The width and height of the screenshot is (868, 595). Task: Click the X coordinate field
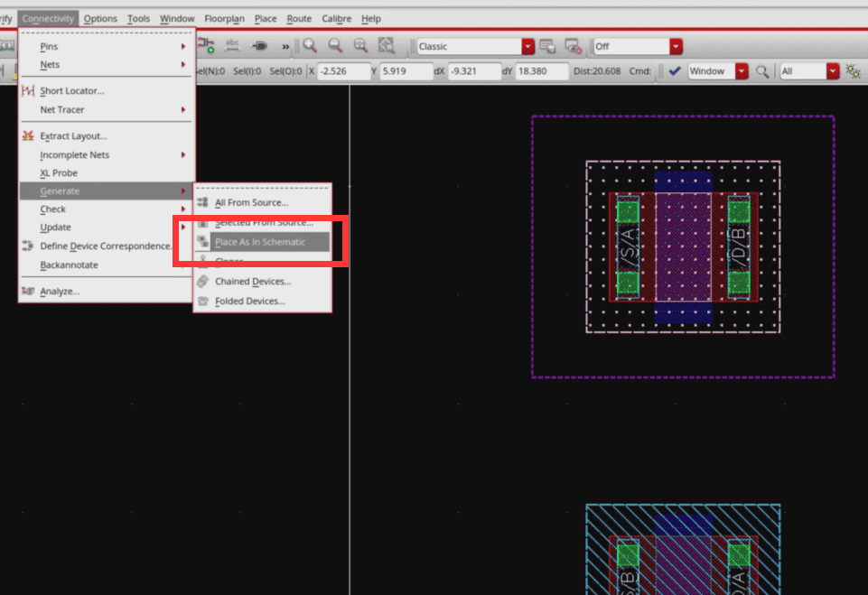(x=344, y=71)
